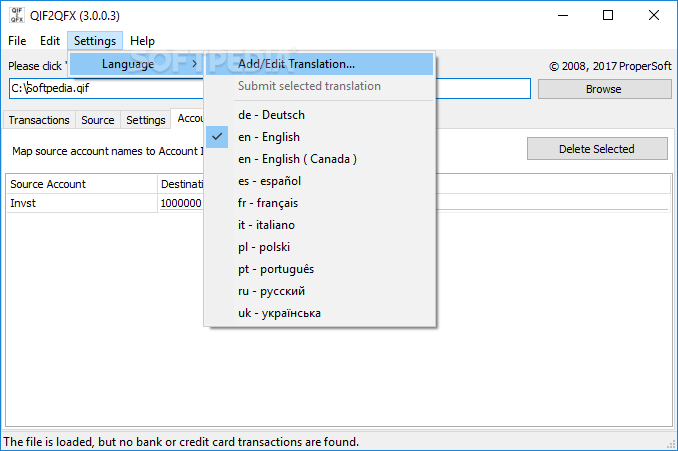Switch to the Settings tab
This screenshot has width=678, height=451.
(146, 120)
